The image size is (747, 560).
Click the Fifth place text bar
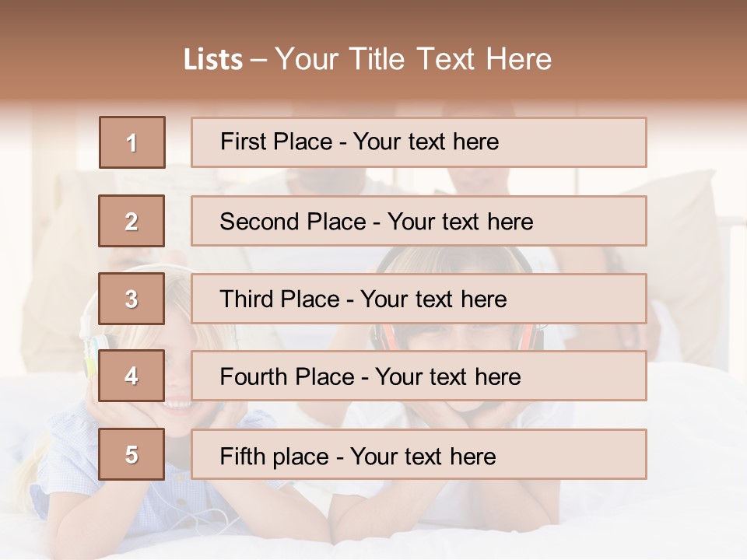(419, 454)
